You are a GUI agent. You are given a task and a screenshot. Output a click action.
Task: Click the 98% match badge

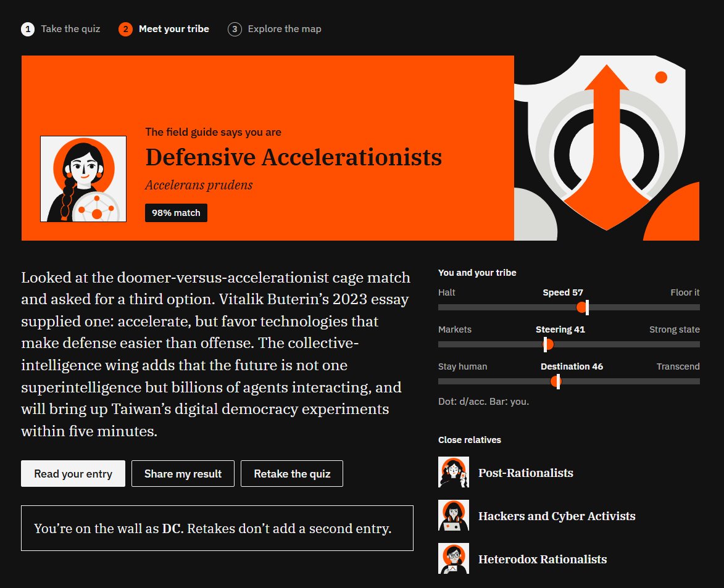(x=176, y=213)
